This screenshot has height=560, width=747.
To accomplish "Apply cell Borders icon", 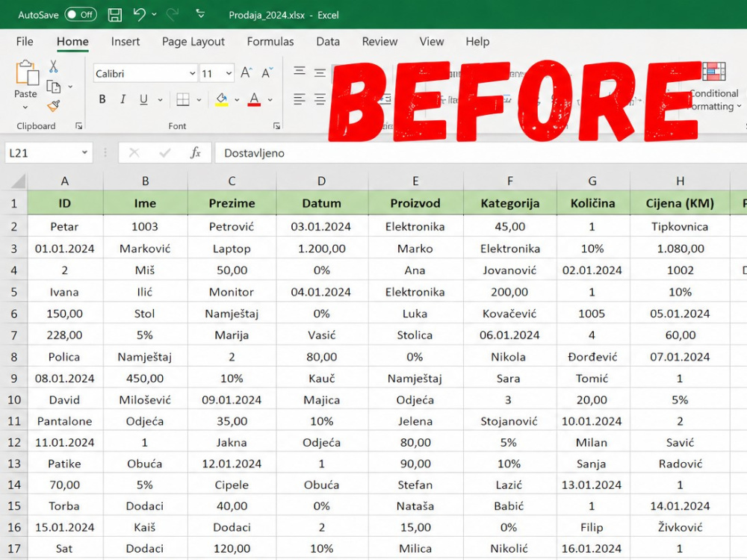I will point(183,99).
